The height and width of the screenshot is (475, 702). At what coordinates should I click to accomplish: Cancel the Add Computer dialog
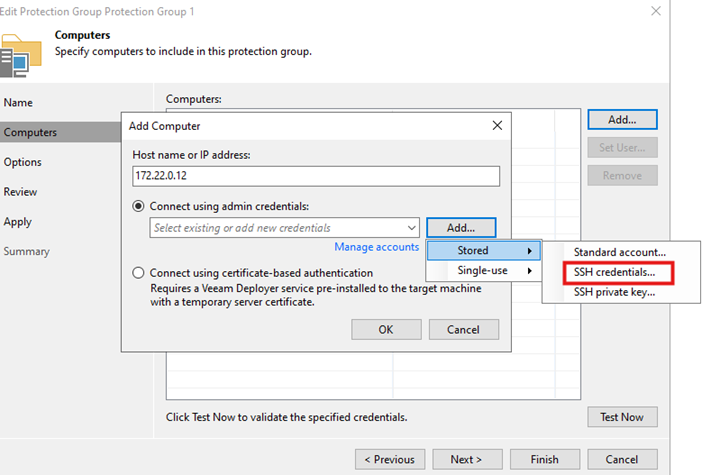pos(463,330)
